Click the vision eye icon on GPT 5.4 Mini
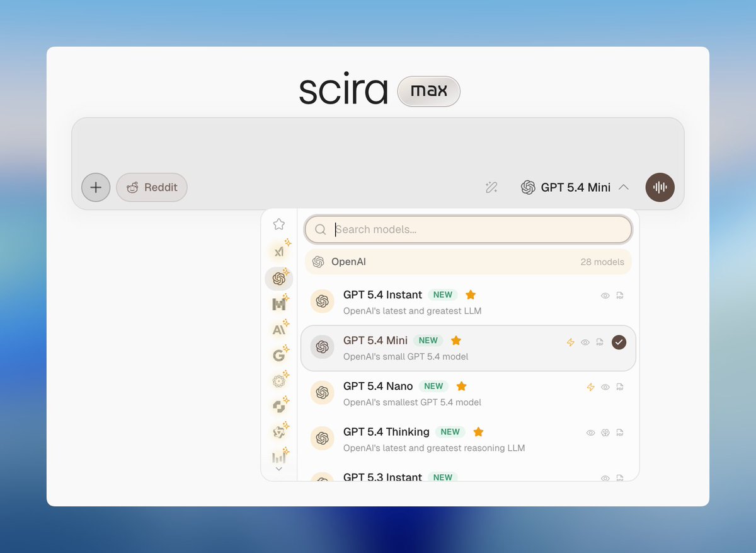This screenshot has height=553, width=756. click(585, 342)
